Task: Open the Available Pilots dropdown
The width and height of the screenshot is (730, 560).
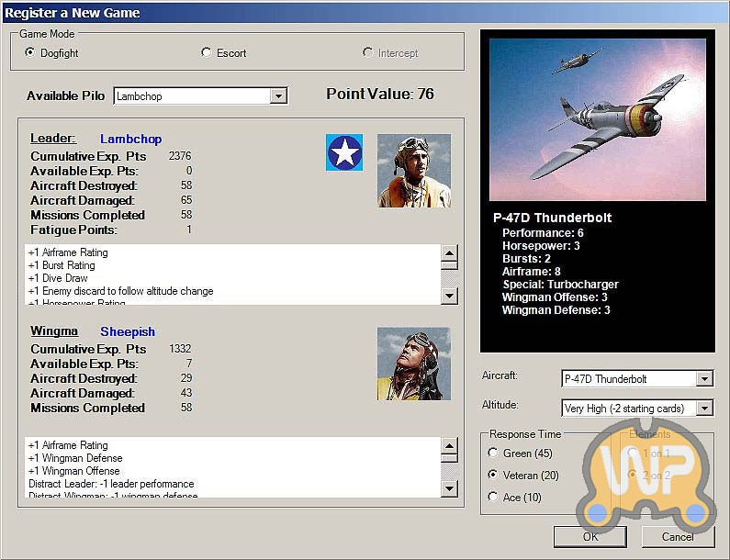Action: pyautogui.click(x=279, y=96)
